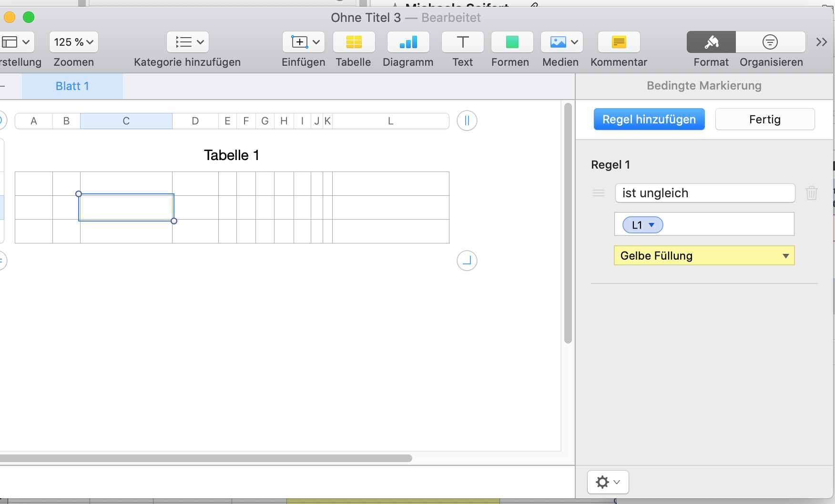
Task: Select the Blatt 1 sheet tab
Action: [72, 86]
